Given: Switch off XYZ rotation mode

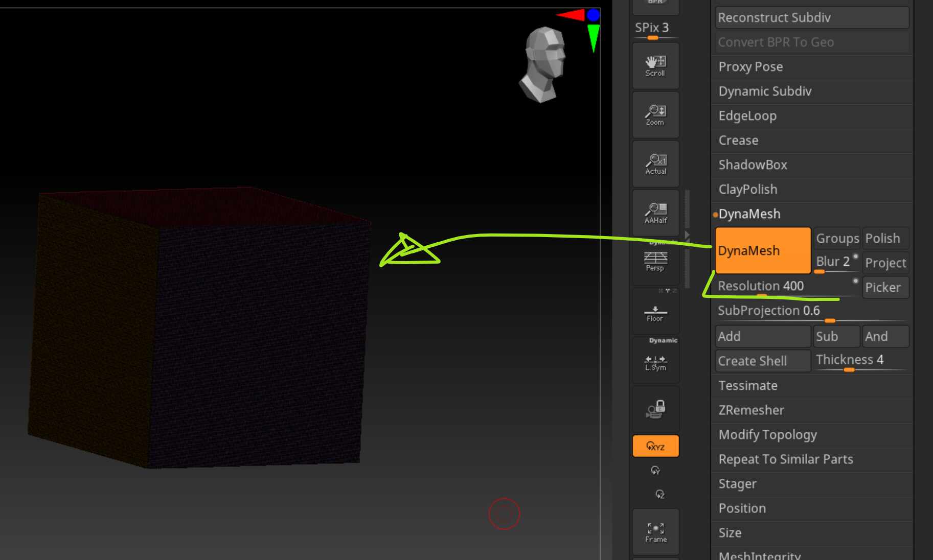Looking at the screenshot, I should click(x=655, y=446).
